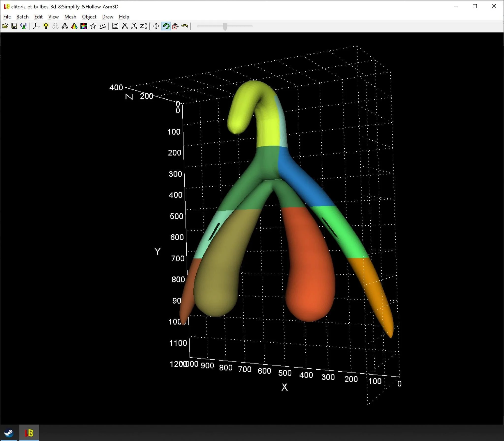Select the move pan arrows tool
Image resolution: width=504 pixels, height=441 pixels.
pos(156,26)
